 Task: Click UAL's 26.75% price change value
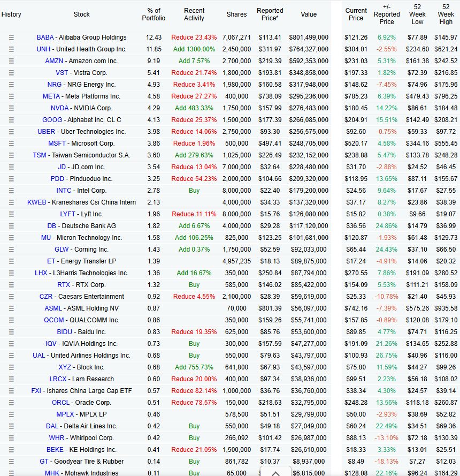point(387,356)
